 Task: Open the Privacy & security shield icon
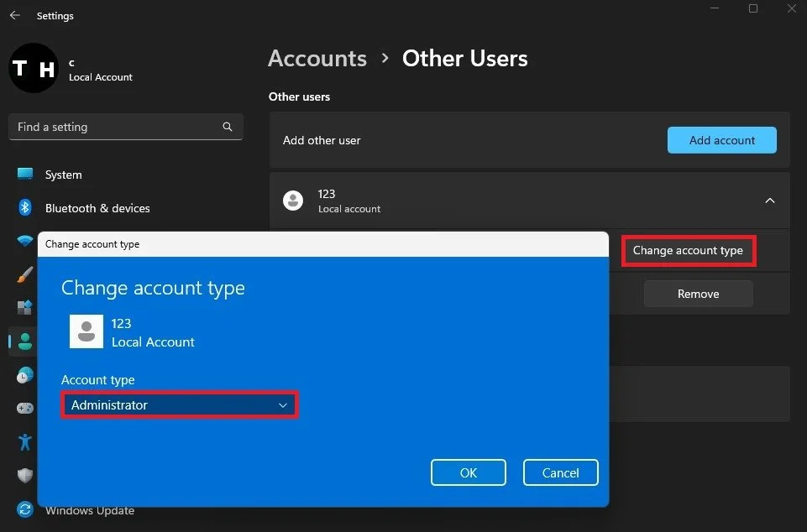tap(24, 475)
